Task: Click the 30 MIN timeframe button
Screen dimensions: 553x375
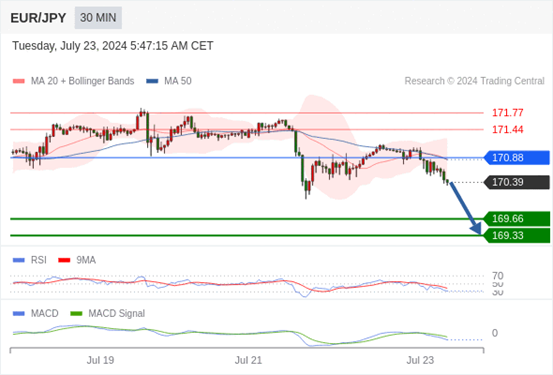Action: [x=98, y=18]
